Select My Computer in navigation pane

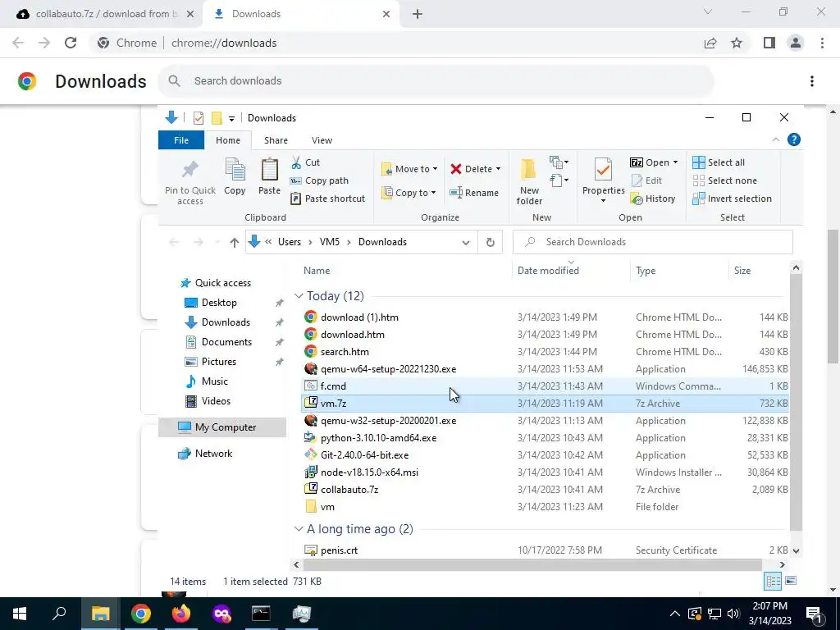pyautogui.click(x=222, y=427)
